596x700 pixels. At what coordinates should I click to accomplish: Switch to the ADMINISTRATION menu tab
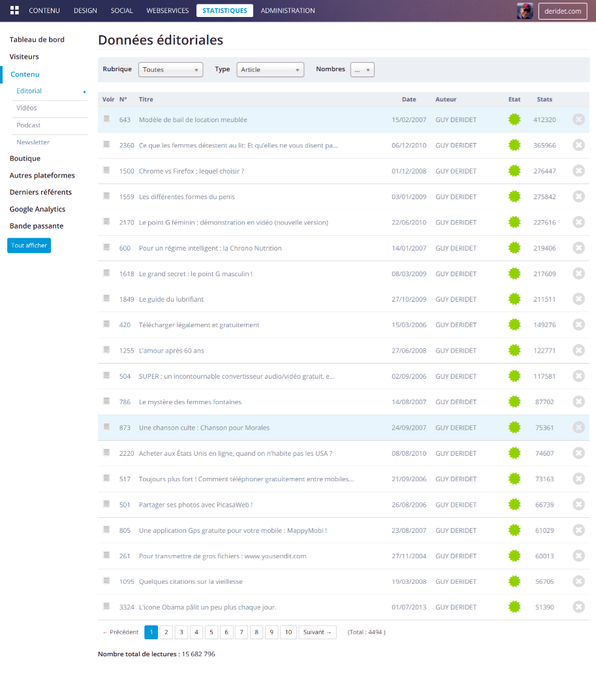[x=287, y=10]
